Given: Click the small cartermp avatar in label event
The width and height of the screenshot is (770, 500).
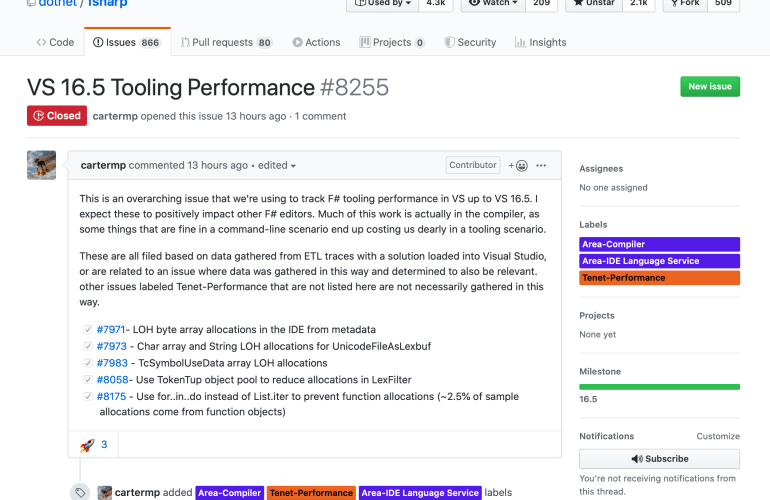Looking at the screenshot, I should click(x=104, y=493).
